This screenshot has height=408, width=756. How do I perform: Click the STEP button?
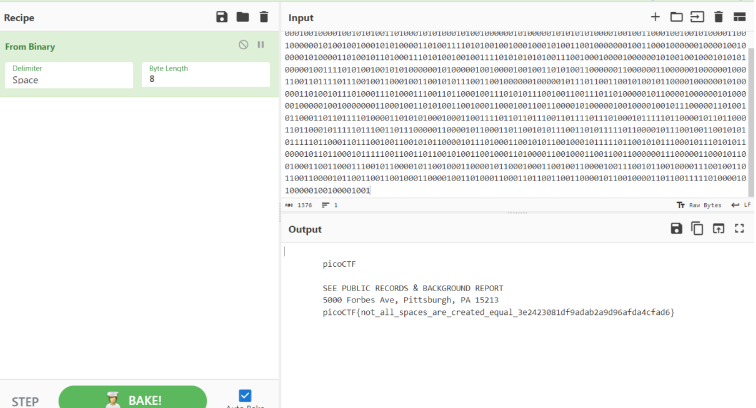(25, 401)
